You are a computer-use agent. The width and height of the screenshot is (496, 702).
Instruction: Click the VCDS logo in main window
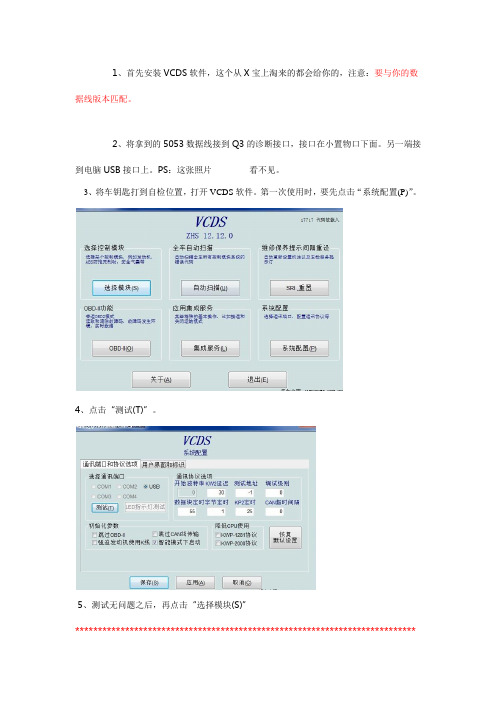(x=211, y=222)
